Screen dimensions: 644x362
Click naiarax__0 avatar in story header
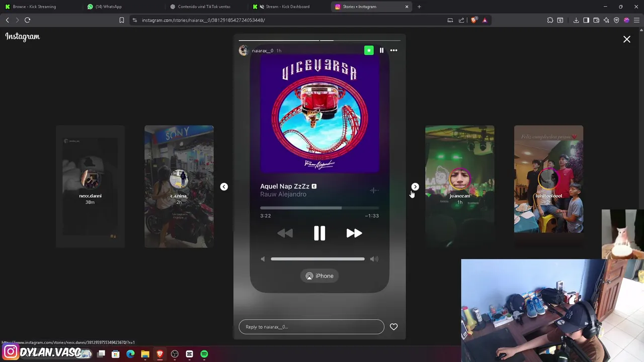(244, 50)
